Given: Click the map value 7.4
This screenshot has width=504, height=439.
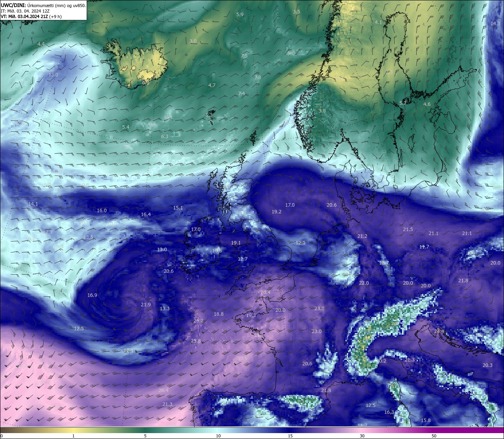Looking at the screenshot, I should tap(241, 94).
